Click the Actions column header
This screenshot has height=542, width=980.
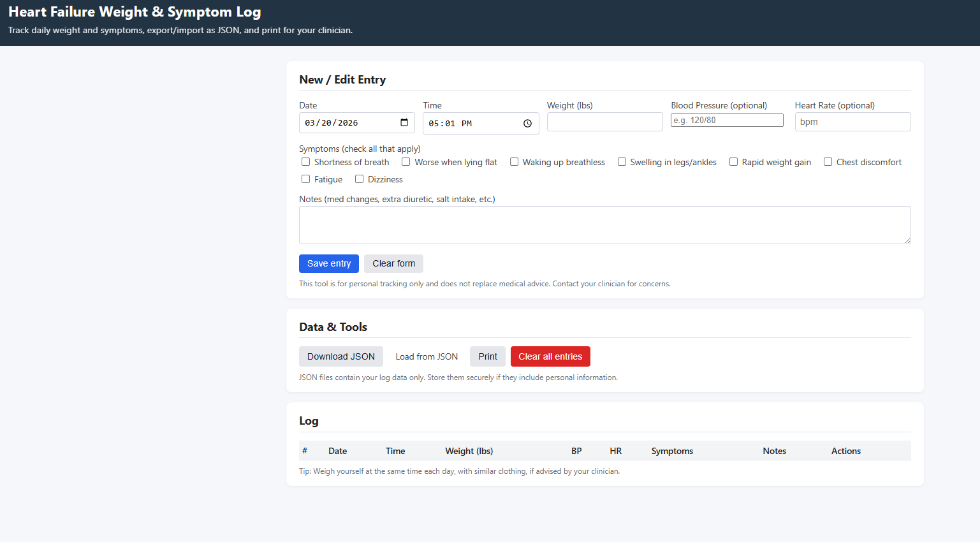(846, 451)
